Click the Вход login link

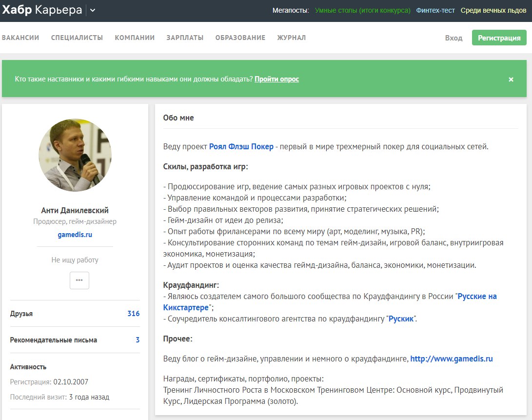(453, 38)
